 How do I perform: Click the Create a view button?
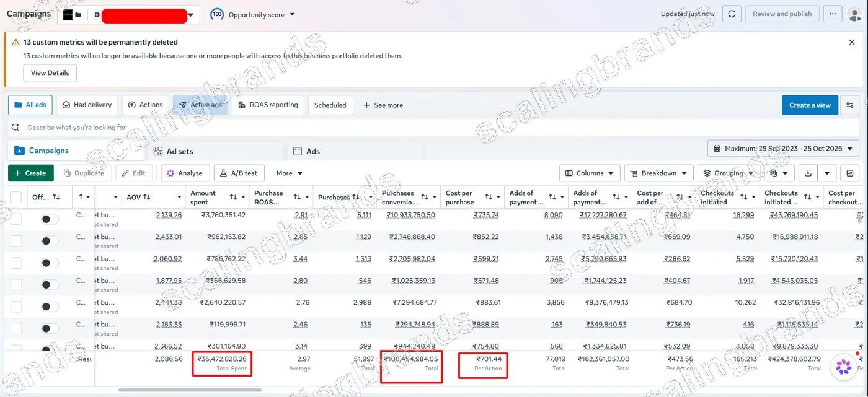pyautogui.click(x=810, y=105)
